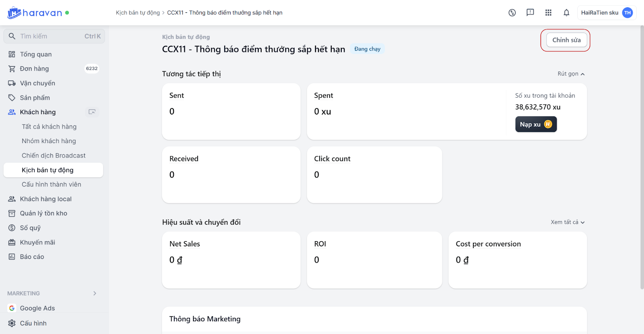644x334 pixels.
Task: Select Chiến dịch Broadcast submenu item
Action: click(54, 156)
